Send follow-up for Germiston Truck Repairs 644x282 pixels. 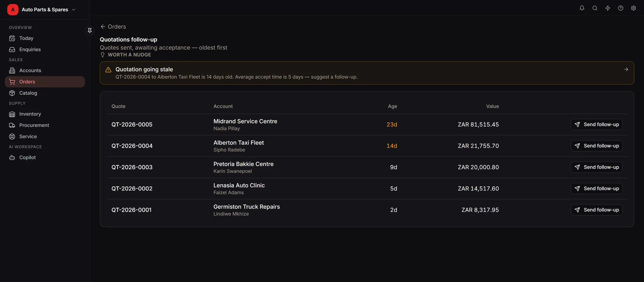coord(596,210)
